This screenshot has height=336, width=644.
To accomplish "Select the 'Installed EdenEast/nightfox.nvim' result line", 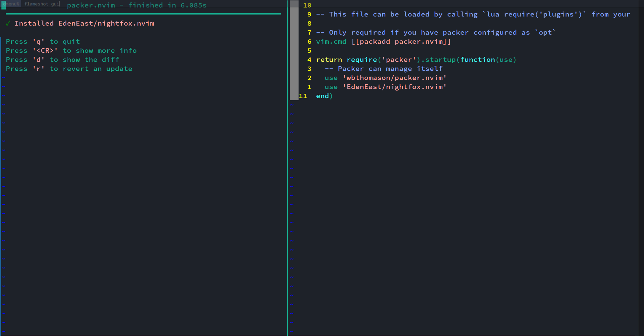I will [84, 23].
